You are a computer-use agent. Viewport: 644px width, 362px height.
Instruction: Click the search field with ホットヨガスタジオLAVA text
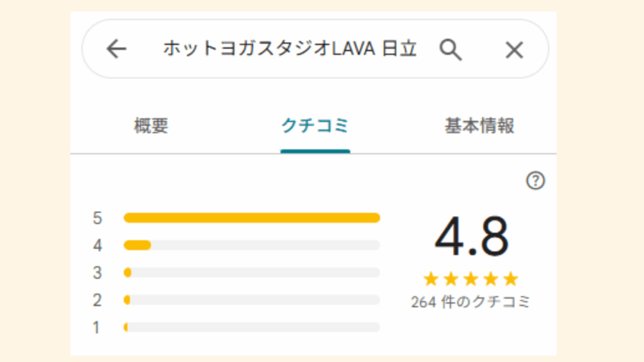[x=289, y=49]
